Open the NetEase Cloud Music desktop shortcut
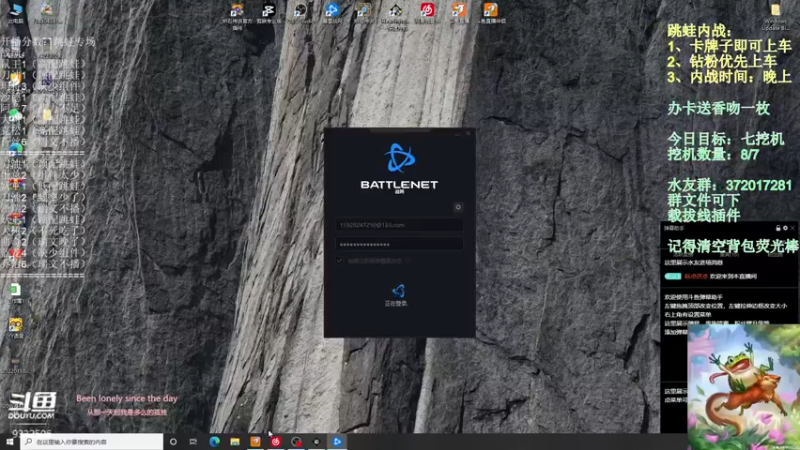Screen dimensions: 800x450 tap(427, 13)
